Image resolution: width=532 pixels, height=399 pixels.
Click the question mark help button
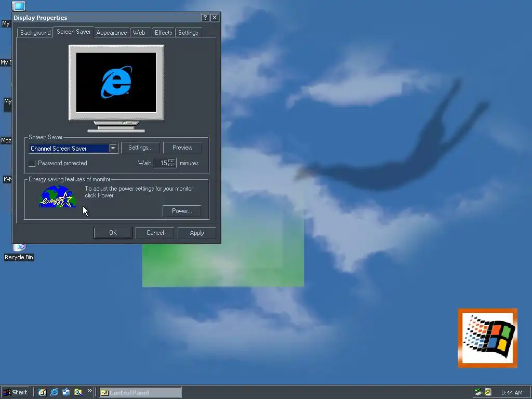point(205,18)
